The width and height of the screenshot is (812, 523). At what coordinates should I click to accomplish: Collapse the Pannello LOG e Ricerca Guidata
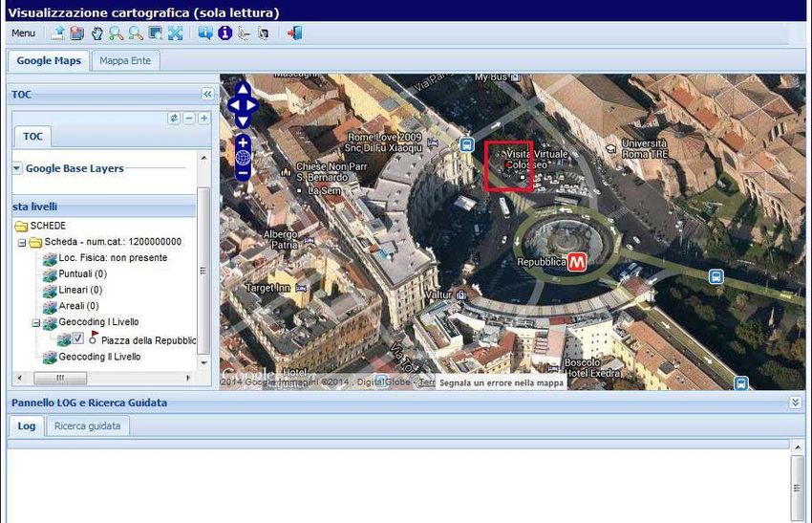point(796,403)
